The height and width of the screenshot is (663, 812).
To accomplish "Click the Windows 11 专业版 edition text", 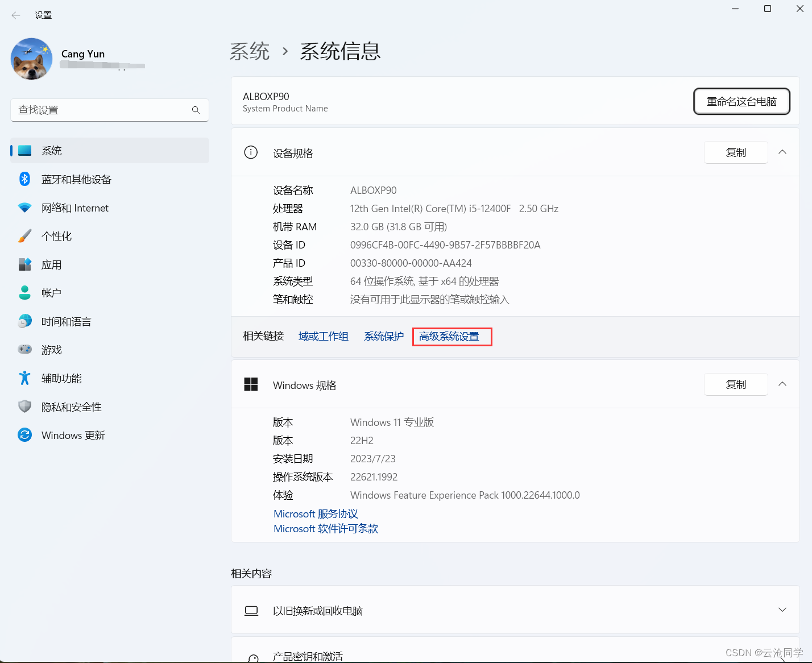I will click(x=392, y=422).
